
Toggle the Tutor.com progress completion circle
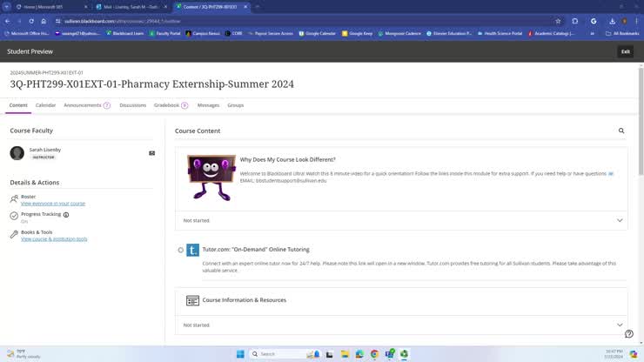(x=181, y=250)
